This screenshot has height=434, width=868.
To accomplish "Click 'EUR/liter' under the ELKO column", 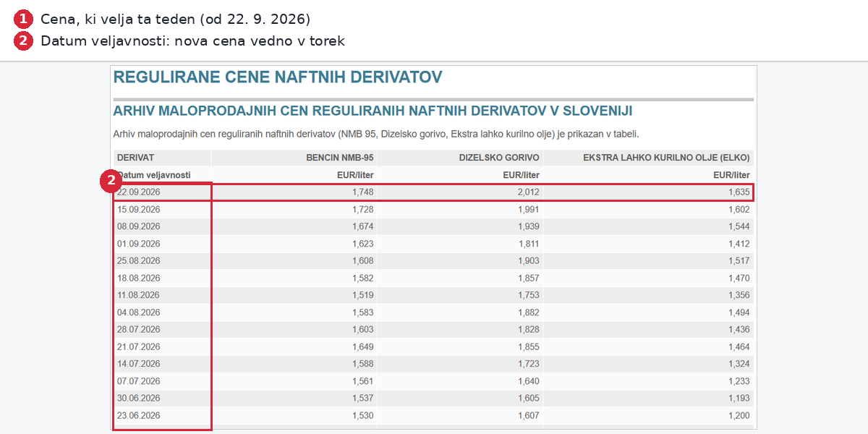I will 731,175.
